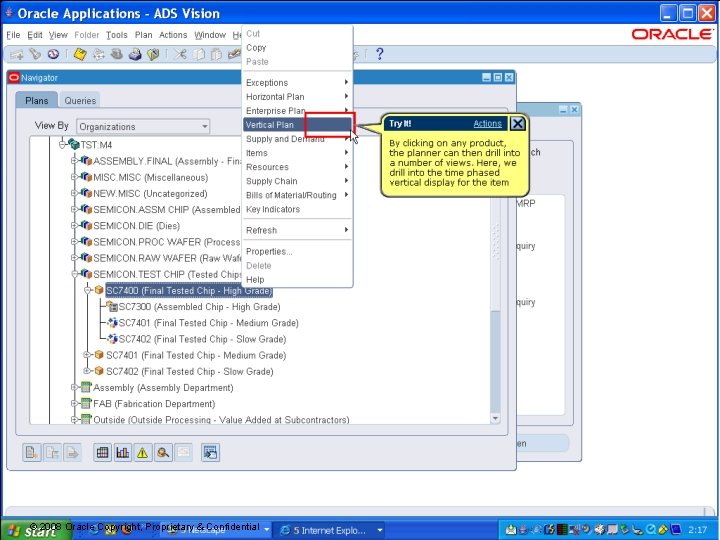The width and height of the screenshot is (720, 540).
Task: Switch to the Queries tab
Action: pos(80,101)
